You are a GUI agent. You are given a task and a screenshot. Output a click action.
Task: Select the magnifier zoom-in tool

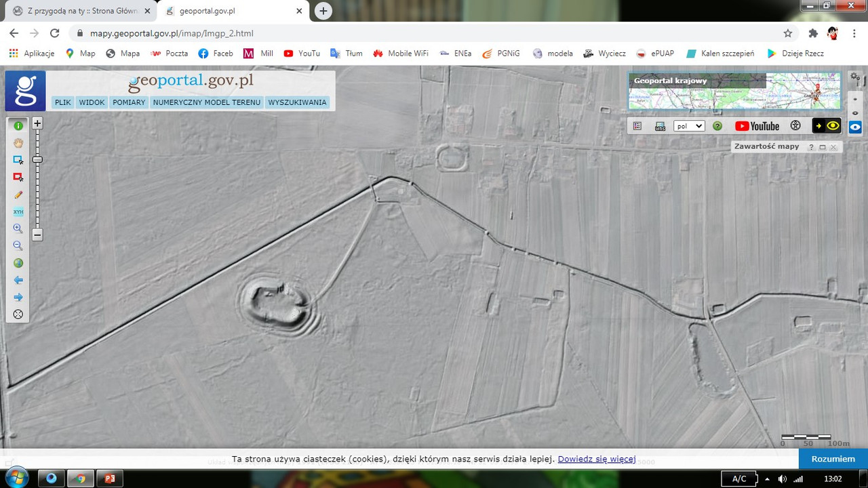click(18, 229)
